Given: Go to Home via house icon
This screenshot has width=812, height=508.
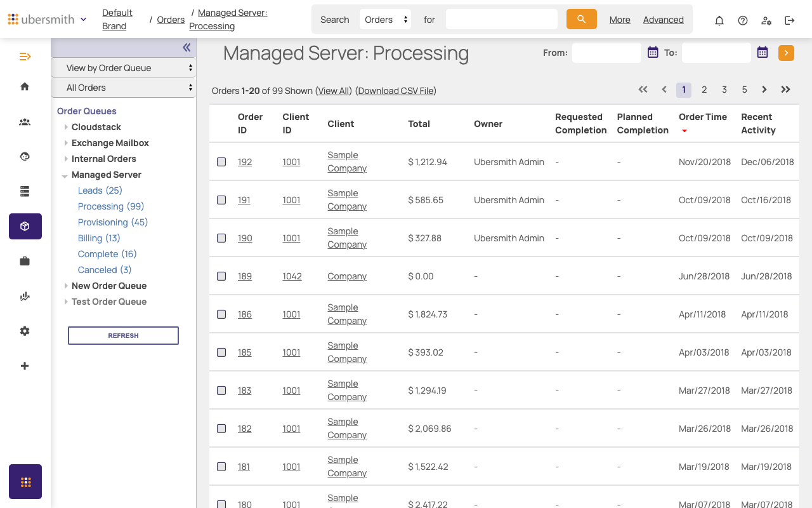Looking at the screenshot, I should [x=25, y=86].
